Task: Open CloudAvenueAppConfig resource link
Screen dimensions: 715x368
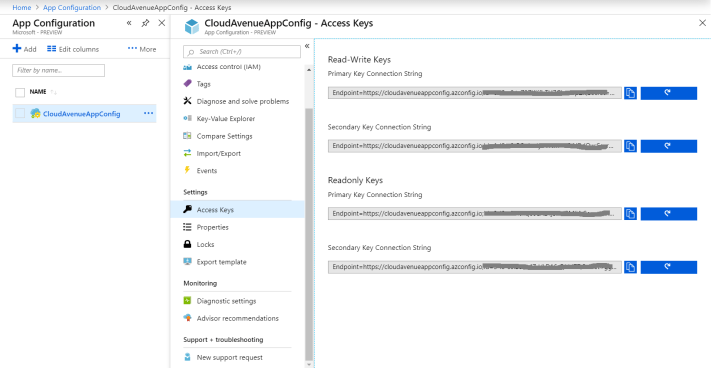Action: [x=82, y=114]
